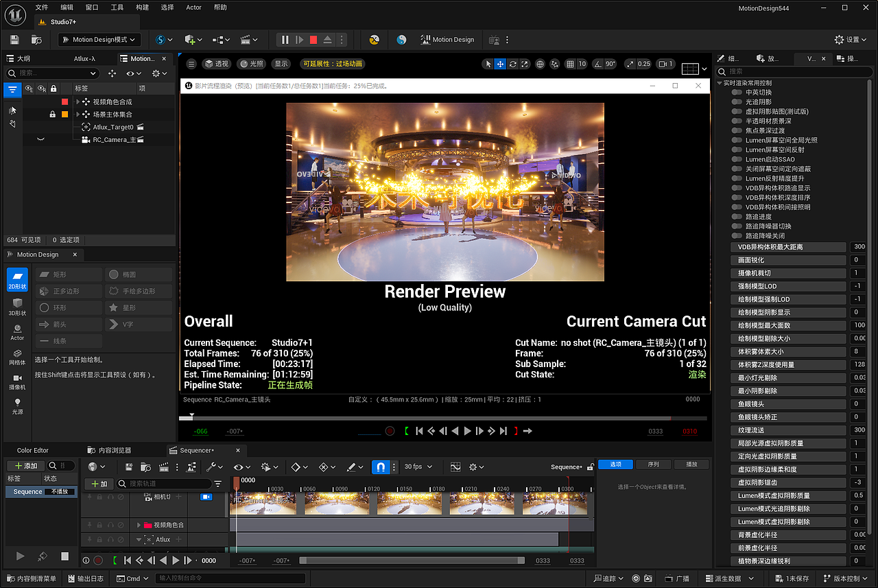Toggle the 虚拟阴影贴图(测试版) switch
The width and height of the screenshot is (878, 588).
[x=737, y=111]
